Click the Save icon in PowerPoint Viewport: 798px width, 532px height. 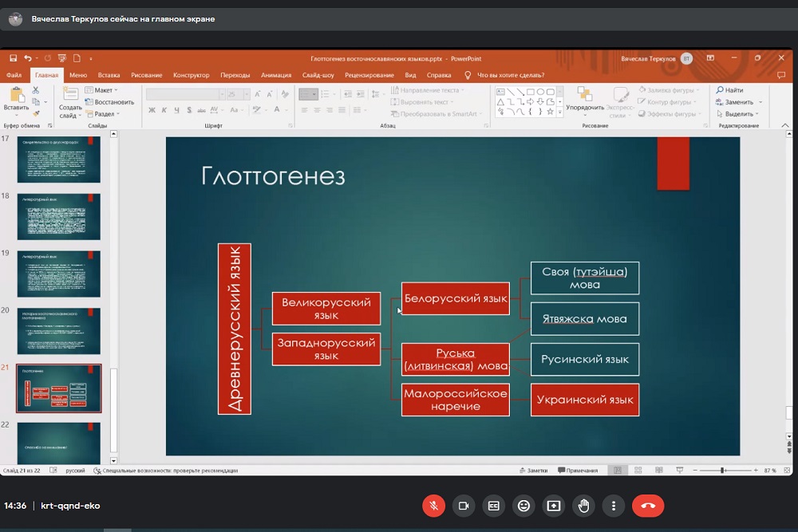[13, 58]
